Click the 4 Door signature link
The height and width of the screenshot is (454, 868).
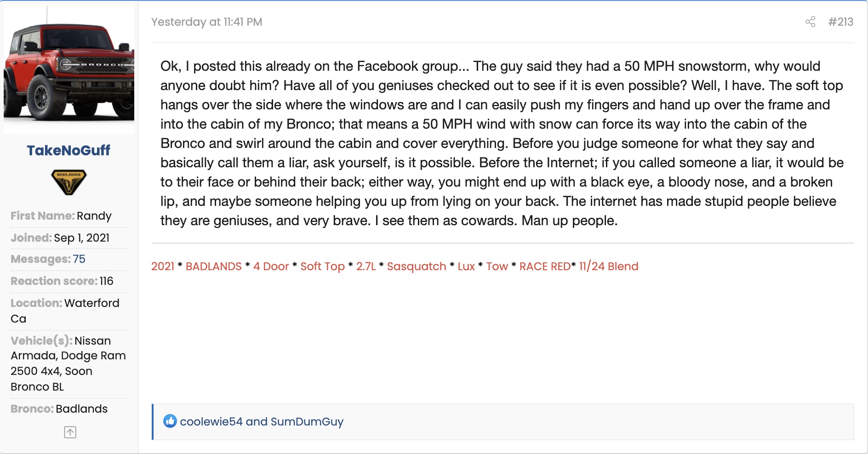[x=271, y=267]
